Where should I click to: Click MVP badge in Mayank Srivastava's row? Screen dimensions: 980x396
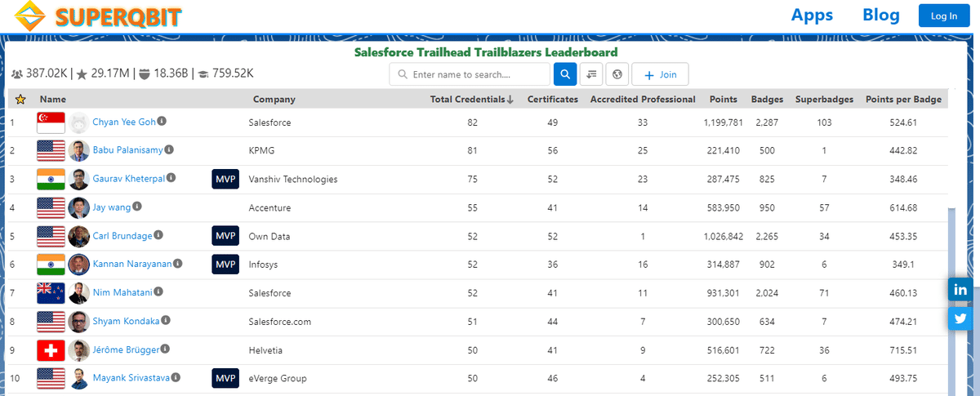pyautogui.click(x=225, y=379)
